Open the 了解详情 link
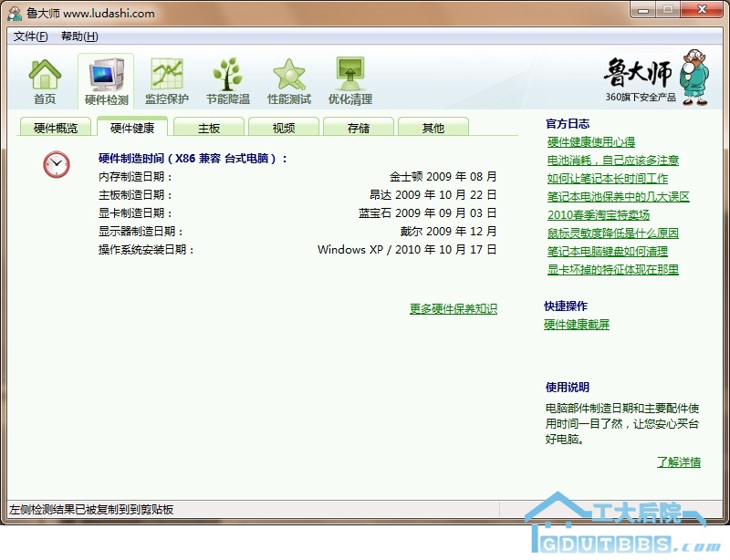This screenshot has width=730, height=560. 679,461
